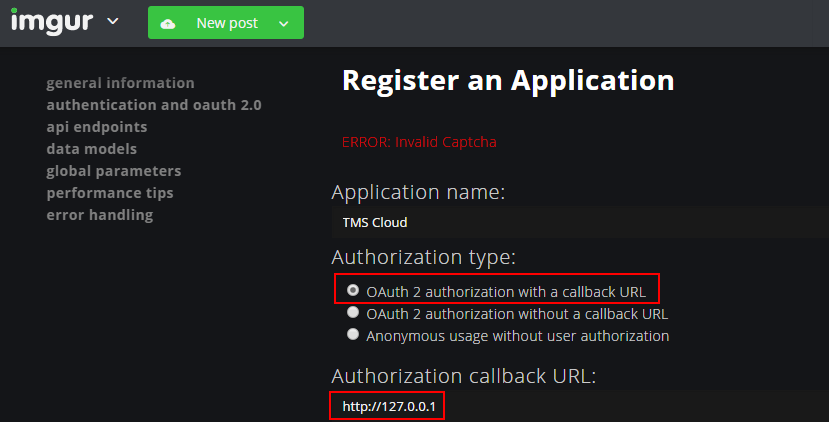This screenshot has width=829, height=422.
Task: Click the Register an Application heading
Action: coord(508,80)
